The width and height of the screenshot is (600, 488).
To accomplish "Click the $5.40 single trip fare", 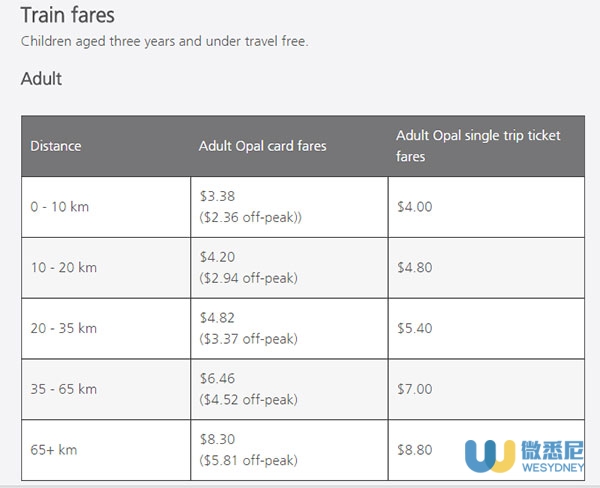I will [x=414, y=328].
